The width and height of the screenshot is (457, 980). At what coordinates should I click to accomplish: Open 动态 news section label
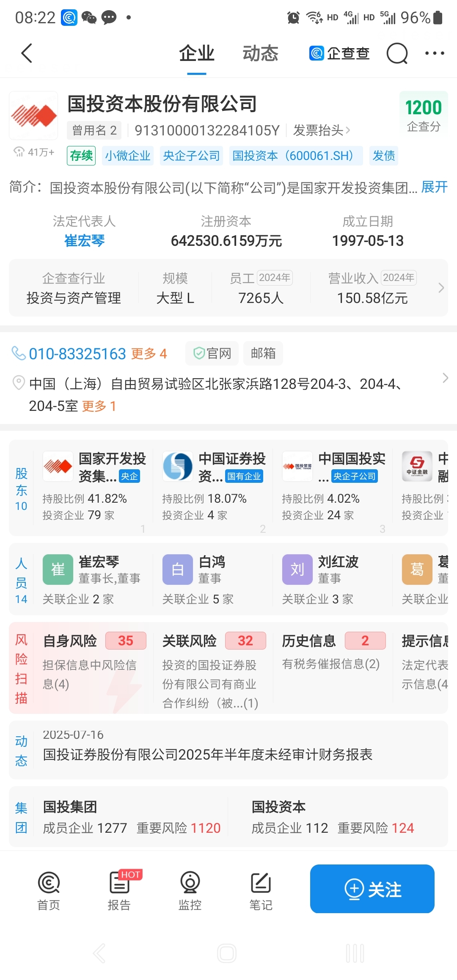pos(21,751)
